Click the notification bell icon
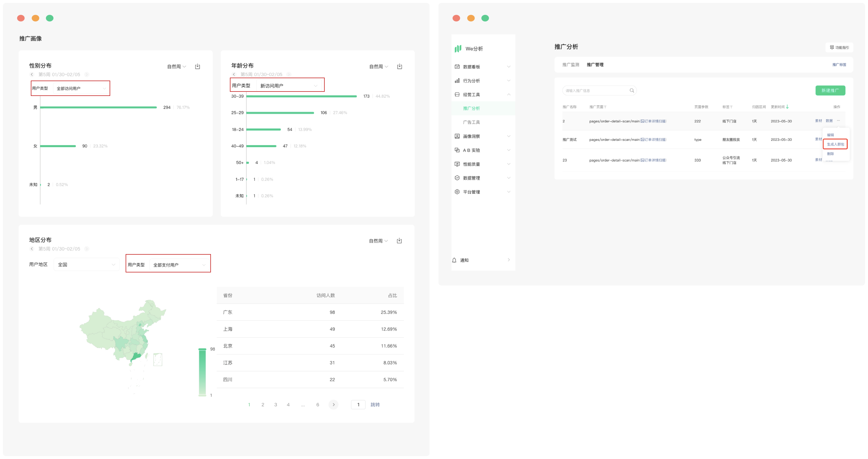The height and width of the screenshot is (459, 868). pyautogui.click(x=454, y=260)
